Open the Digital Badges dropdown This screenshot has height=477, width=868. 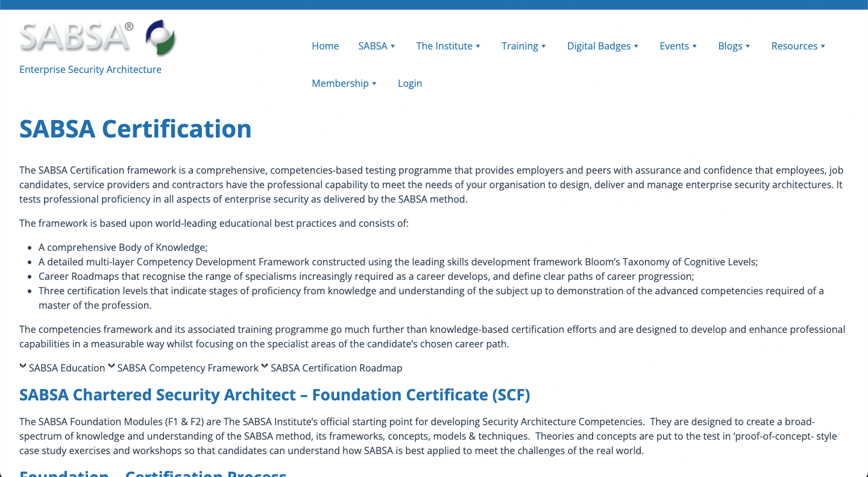point(603,46)
